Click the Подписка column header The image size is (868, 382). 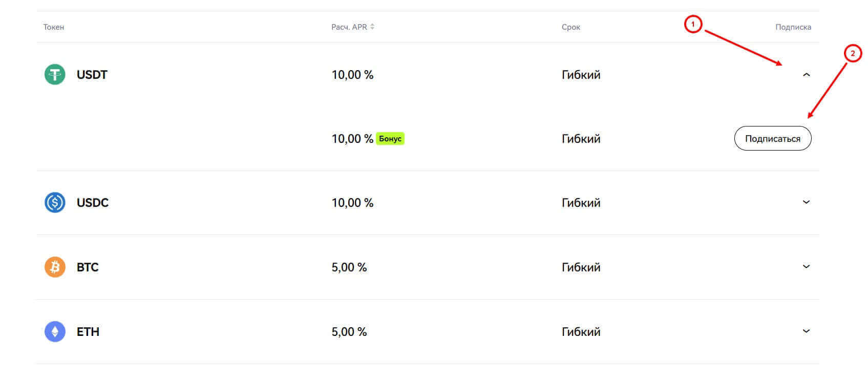(x=793, y=27)
